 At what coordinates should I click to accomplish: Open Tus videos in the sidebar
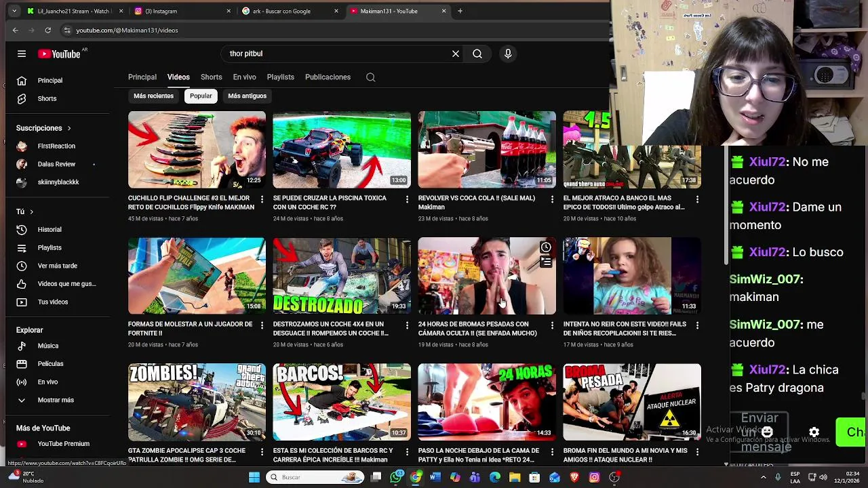click(x=57, y=302)
